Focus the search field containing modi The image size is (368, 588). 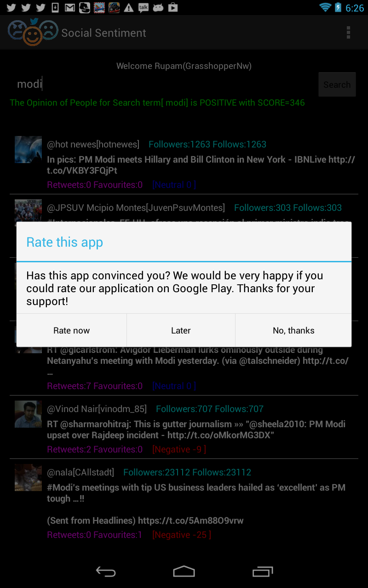click(163, 85)
